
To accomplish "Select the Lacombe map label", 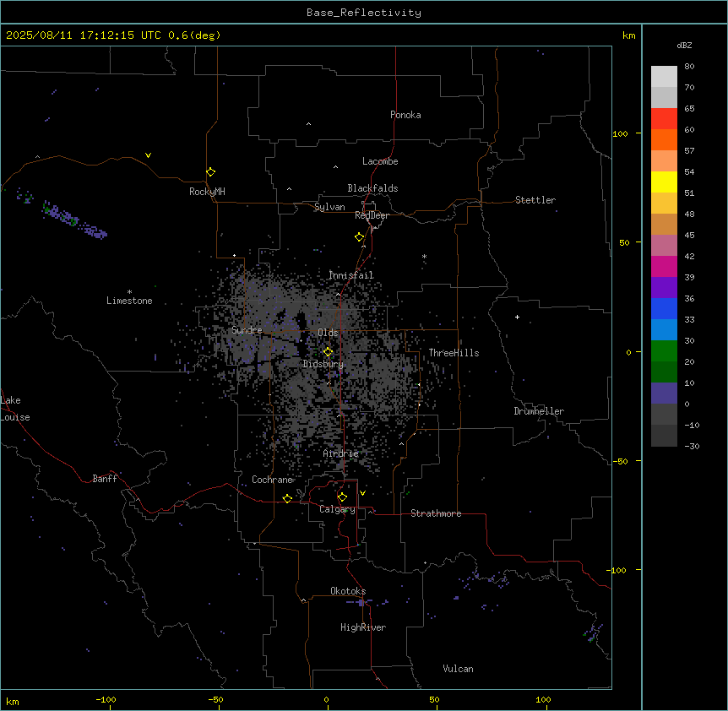I will [380, 161].
